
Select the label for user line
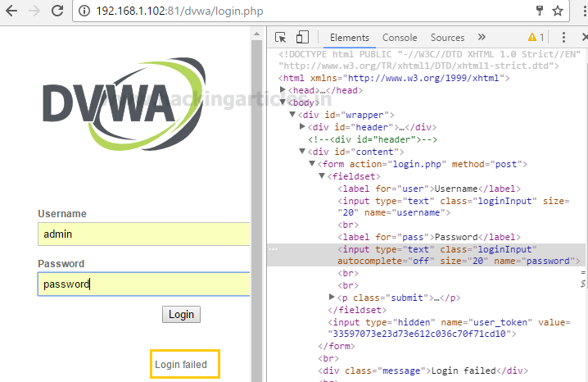(429, 189)
